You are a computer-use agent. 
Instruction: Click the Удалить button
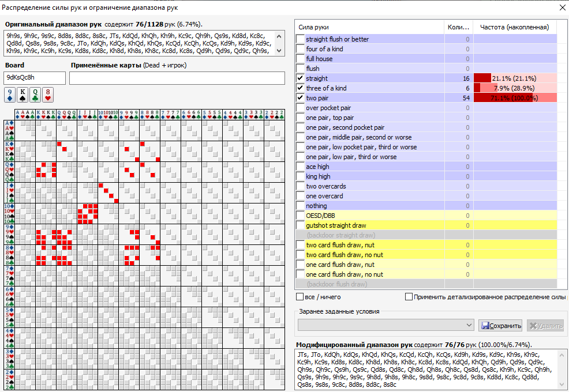pyautogui.click(x=545, y=326)
